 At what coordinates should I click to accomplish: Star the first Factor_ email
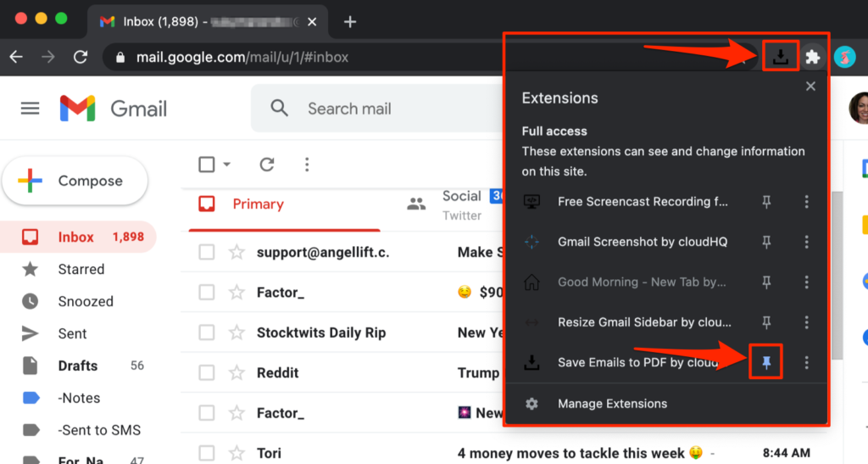(x=237, y=293)
